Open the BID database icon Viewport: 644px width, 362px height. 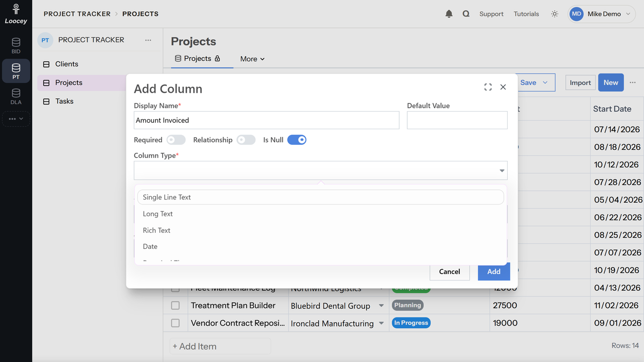click(x=16, y=46)
